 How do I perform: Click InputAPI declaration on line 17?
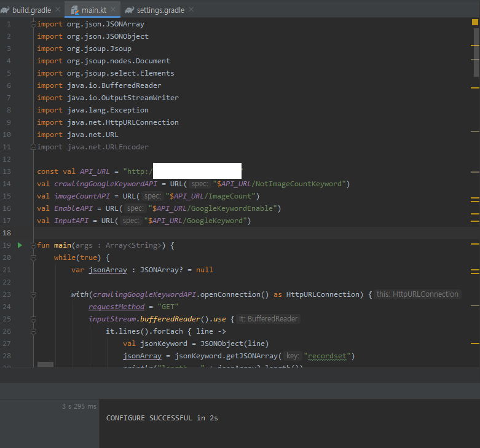tap(71, 221)
